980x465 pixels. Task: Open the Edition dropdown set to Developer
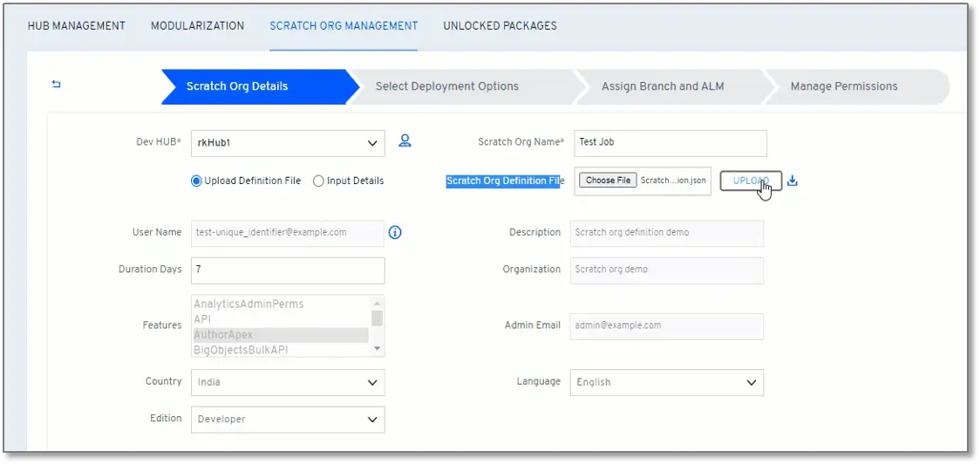point(288,420)
